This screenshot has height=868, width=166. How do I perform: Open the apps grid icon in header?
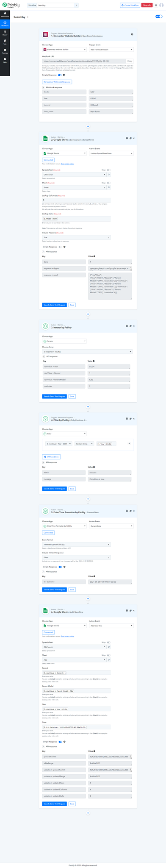(x=156, y=5)
